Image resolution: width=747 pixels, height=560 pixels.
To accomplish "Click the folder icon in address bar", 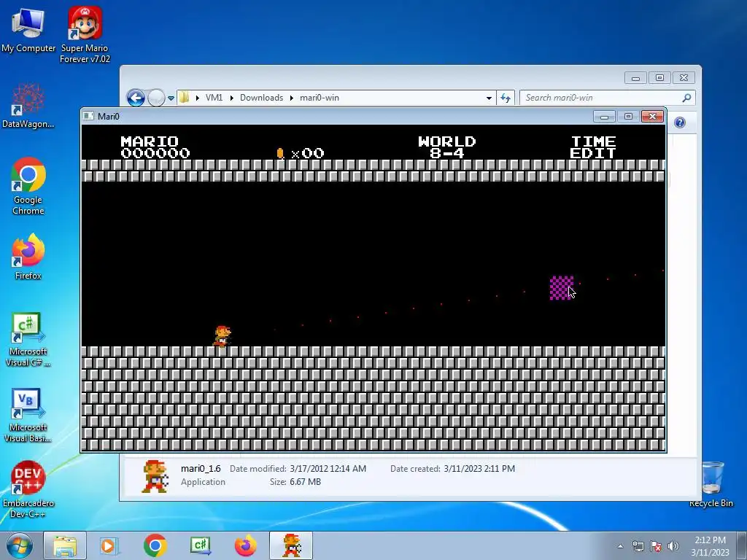I will [x=185, y=98].
